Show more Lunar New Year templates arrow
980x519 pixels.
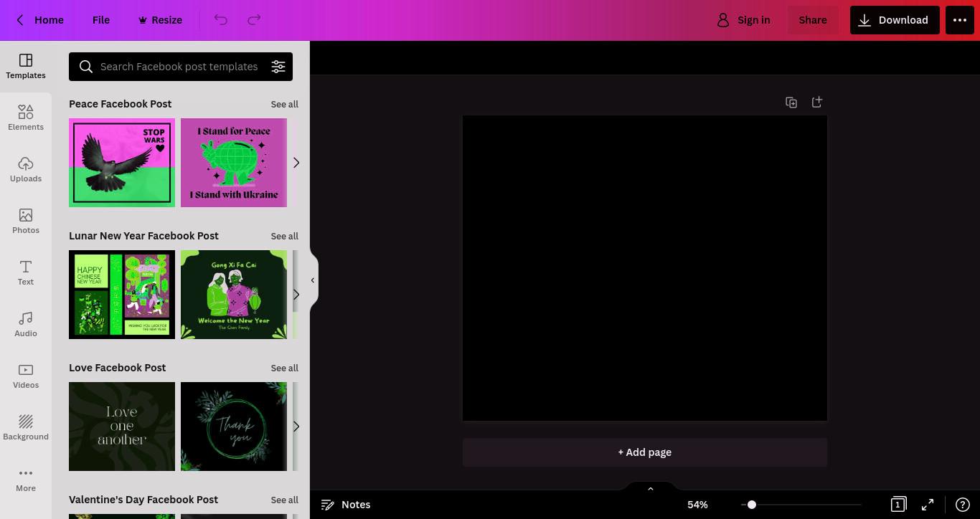pos(296,295)
